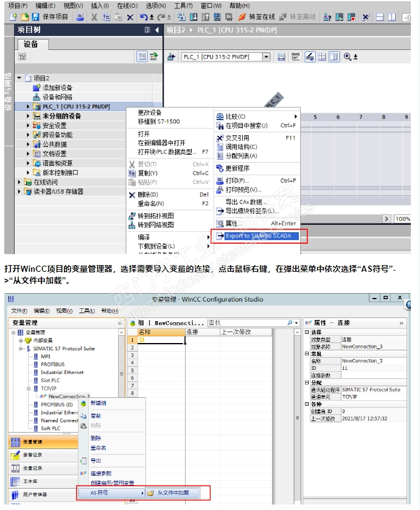This screenshot has width=420, height=510.
Task: Choose 删除(D) in context menu
Action: pyautogui.click(x=169, y=194)
